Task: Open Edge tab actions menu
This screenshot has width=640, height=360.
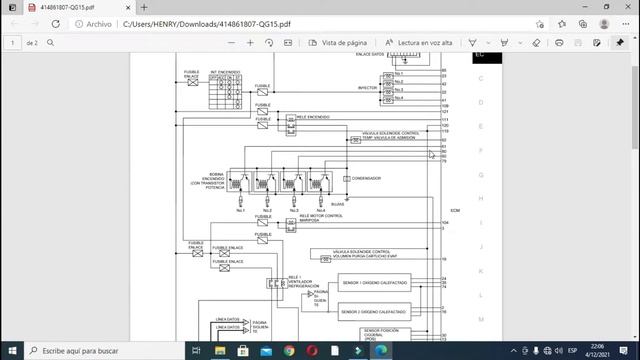Action: pyautogui.click(x=12, y=7)
